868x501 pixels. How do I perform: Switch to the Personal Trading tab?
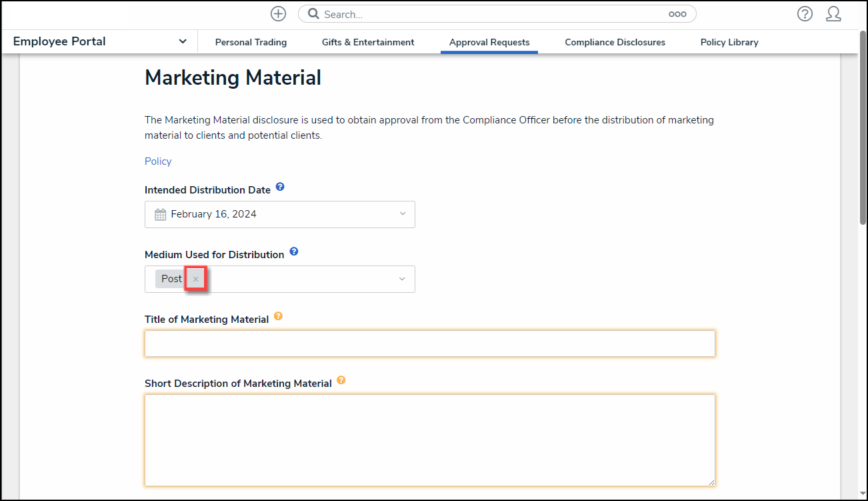(x=251, y=42)
